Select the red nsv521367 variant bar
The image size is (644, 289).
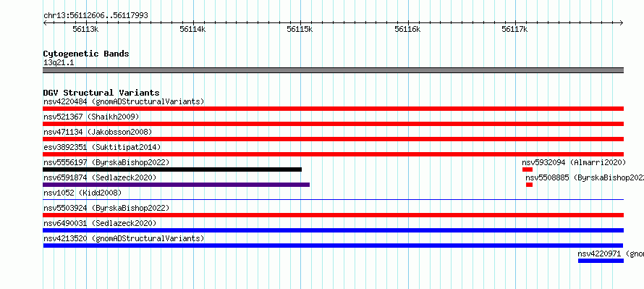click(333, 124)
